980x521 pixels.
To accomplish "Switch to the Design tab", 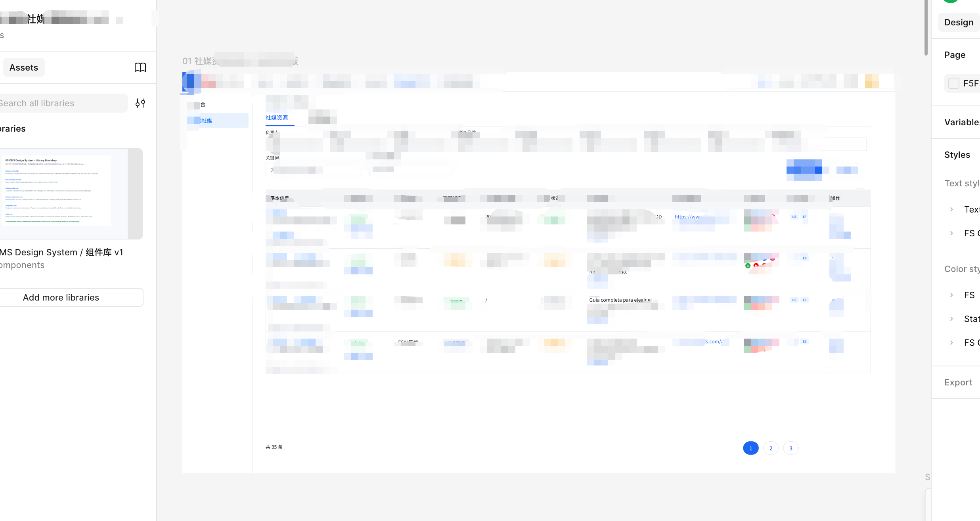I will [959, 22].
